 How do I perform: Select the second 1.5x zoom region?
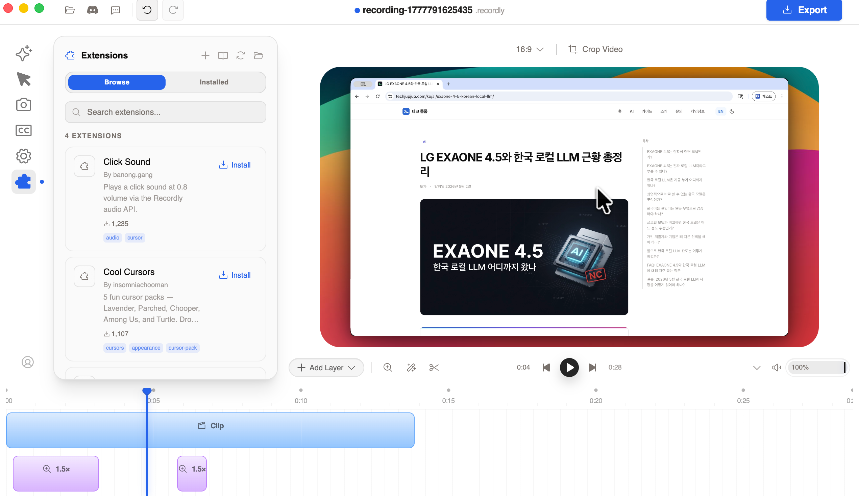tap(192, 473)
